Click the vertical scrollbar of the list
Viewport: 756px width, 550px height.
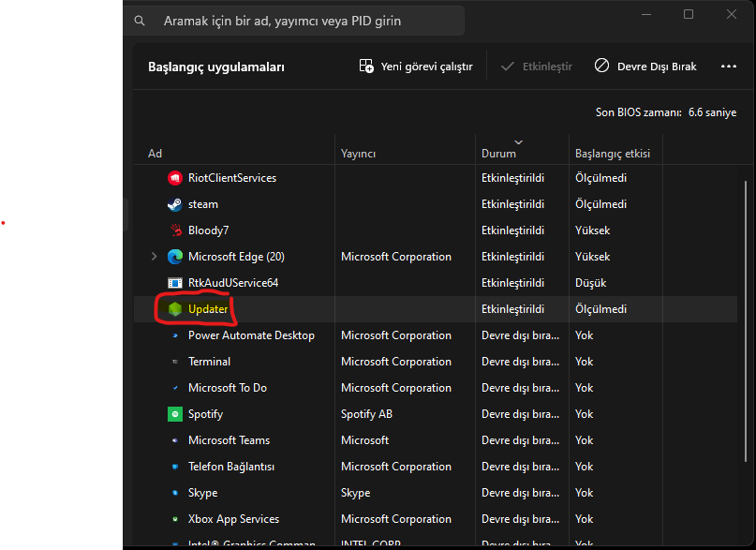click(746, 321)
